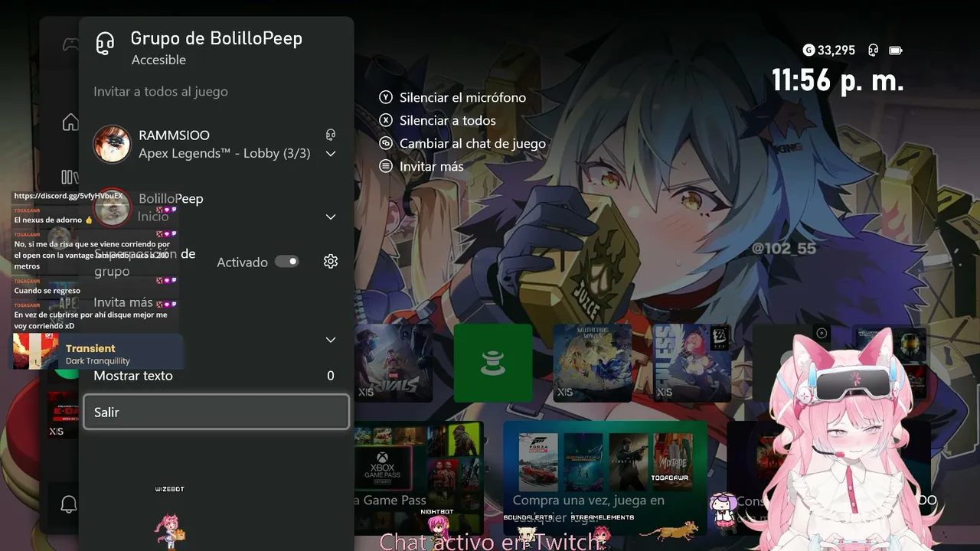Leave the party with Salir

point(216,412)
